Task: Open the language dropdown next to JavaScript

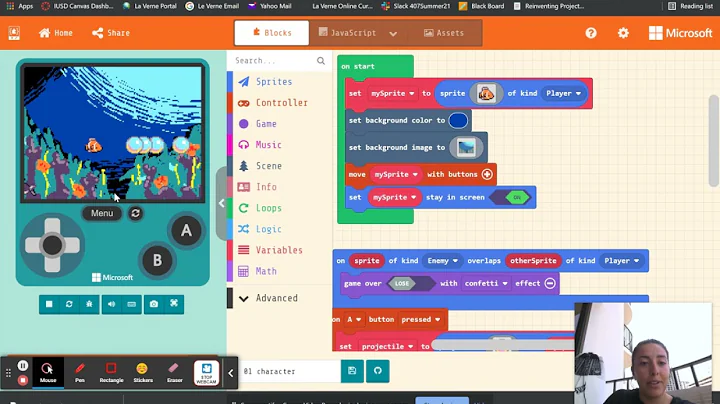Action: [x=393, y=34]
